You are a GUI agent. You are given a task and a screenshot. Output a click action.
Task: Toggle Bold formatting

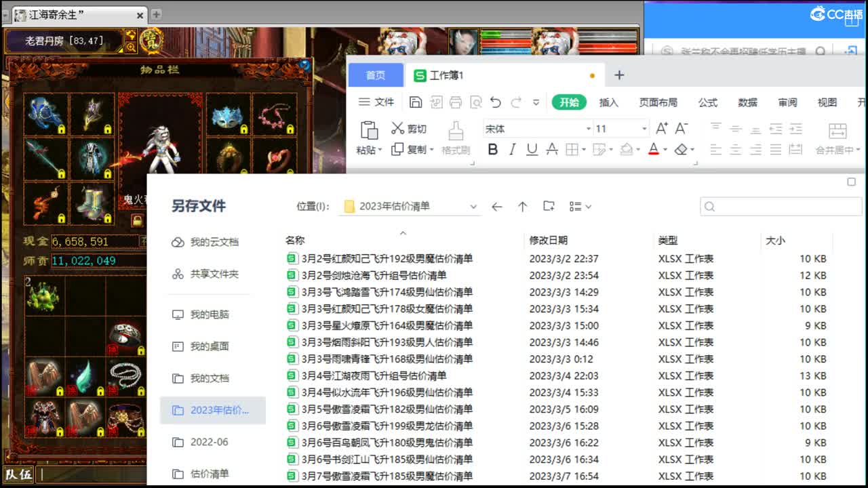[x=493, y=150]
